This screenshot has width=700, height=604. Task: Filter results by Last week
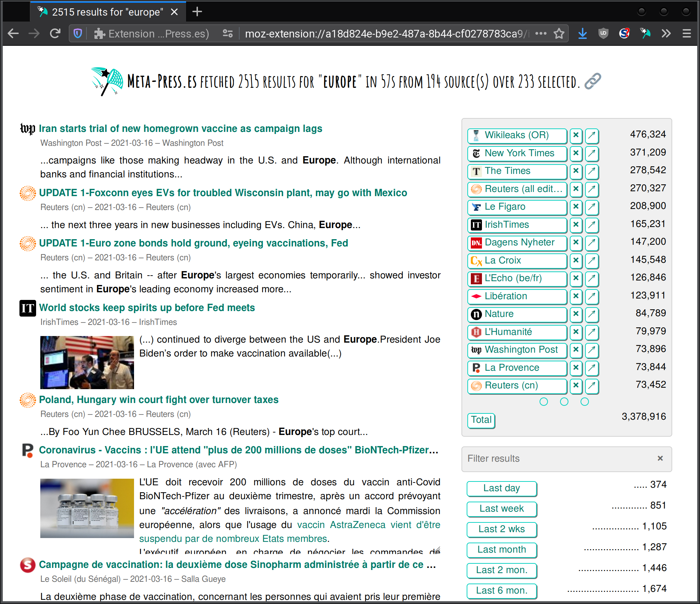501,509
